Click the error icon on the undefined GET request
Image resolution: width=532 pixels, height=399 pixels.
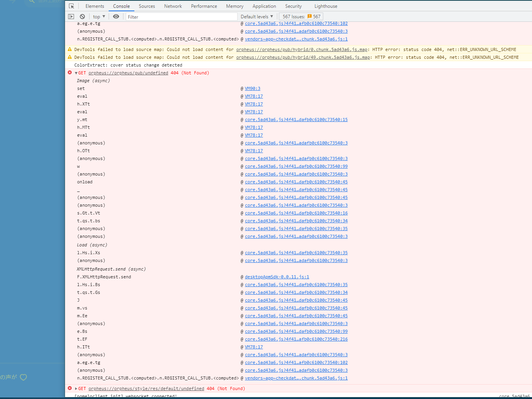70,72
